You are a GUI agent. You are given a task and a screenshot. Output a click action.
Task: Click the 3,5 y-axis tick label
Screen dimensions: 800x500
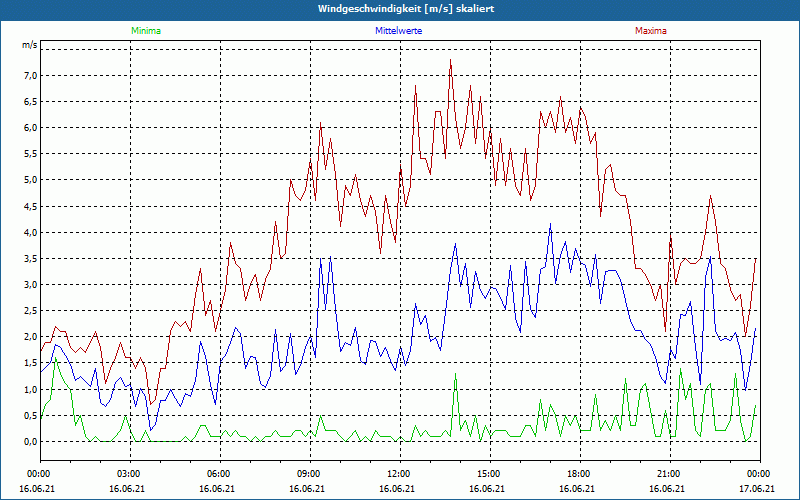31,259
